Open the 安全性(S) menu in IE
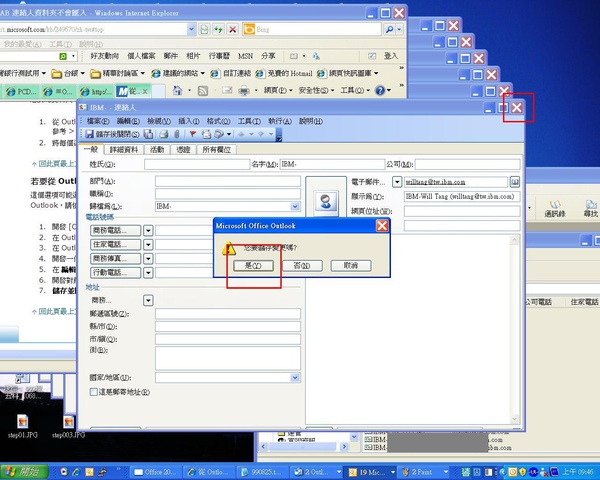This screenshot has height=480, width=600. 316,90
